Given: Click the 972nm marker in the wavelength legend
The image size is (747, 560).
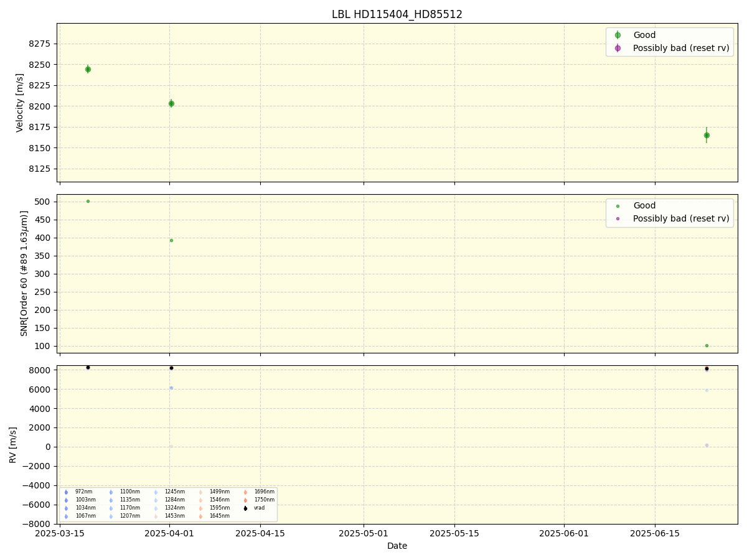Looking at the screenshot, I should [66, 492].
